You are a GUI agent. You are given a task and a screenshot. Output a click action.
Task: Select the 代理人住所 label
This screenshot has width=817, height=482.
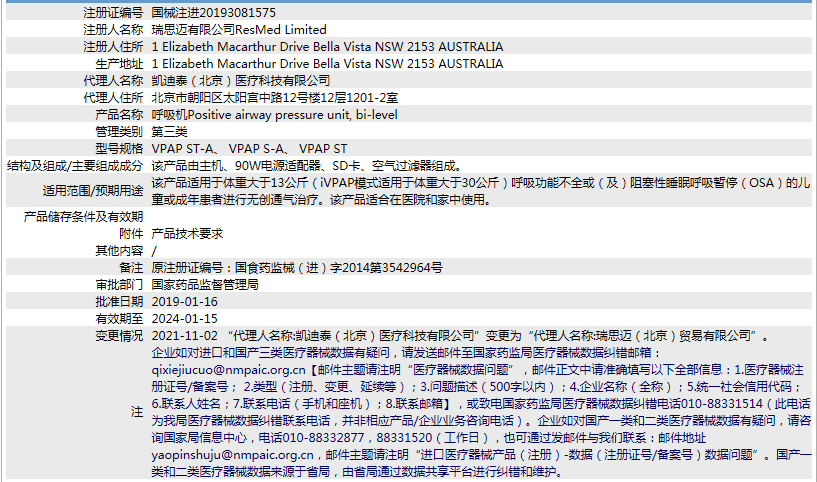(113, 97)
